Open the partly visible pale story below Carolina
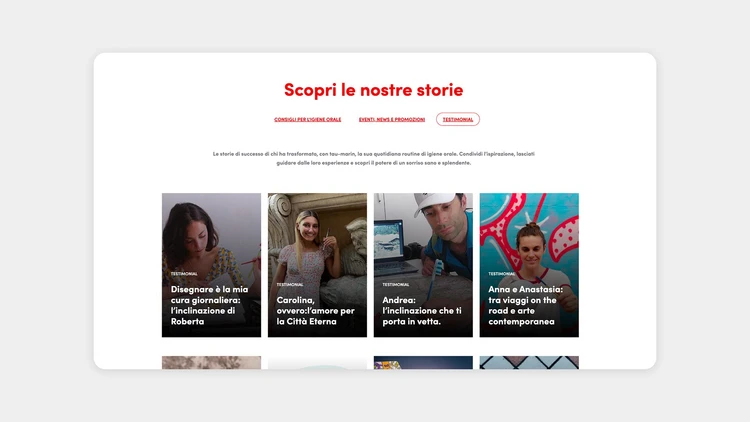The height and width of the screenshot is (422, 750). coord(317,363)
